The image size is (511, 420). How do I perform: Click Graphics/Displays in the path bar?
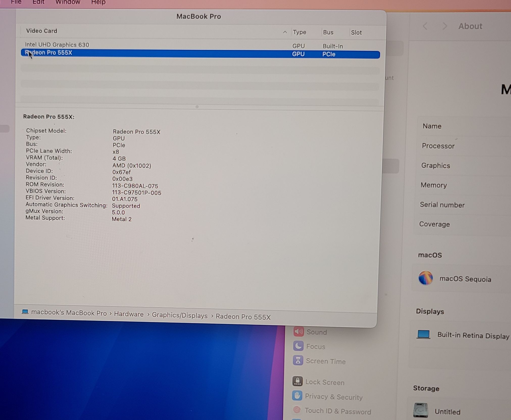click(x=179, y=315)
